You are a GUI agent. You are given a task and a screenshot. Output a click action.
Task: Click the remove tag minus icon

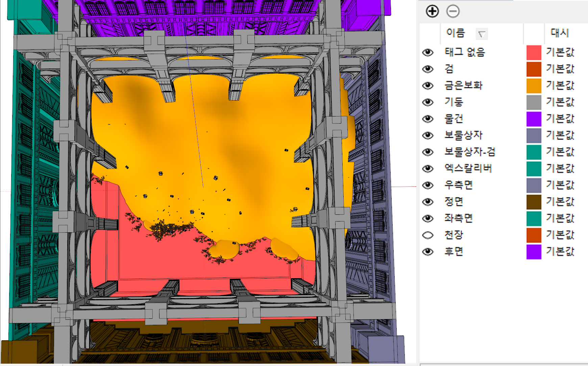coord(453,11)
